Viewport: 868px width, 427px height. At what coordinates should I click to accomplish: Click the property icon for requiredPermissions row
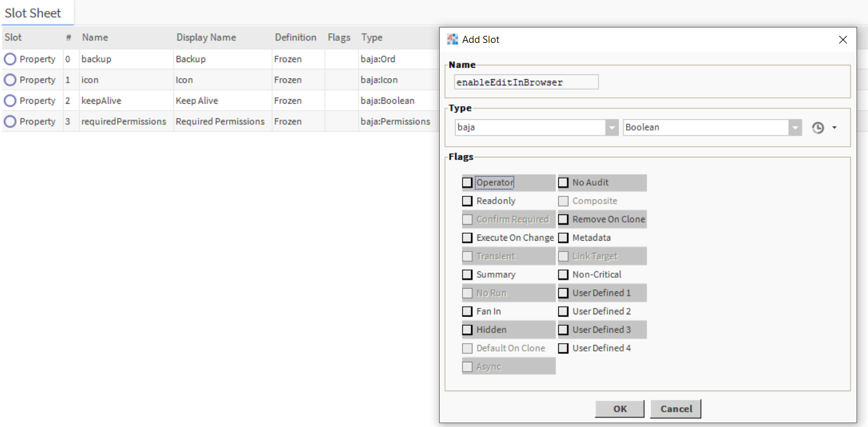coord(10,122)
